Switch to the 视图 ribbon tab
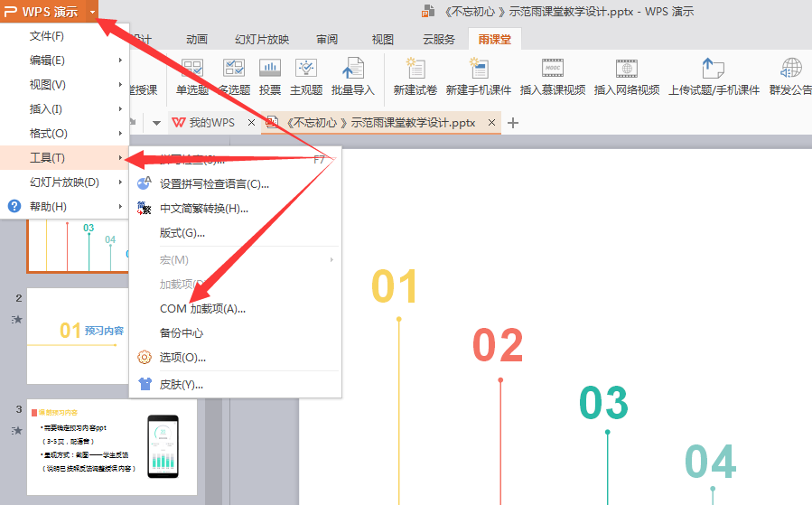Viewport: 812px width, 505px height. click(x=383, y=40)
